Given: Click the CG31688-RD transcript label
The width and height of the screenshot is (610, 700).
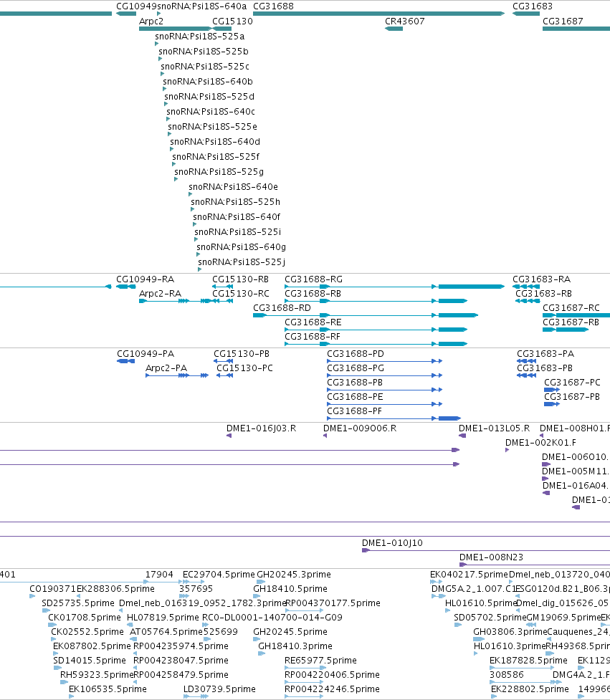Looking at the screenshot, I should click(x=282, y=308).
